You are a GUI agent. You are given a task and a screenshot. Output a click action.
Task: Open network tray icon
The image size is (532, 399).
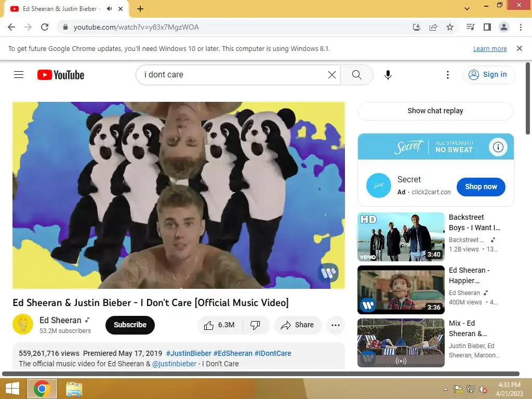pos(470,389)
